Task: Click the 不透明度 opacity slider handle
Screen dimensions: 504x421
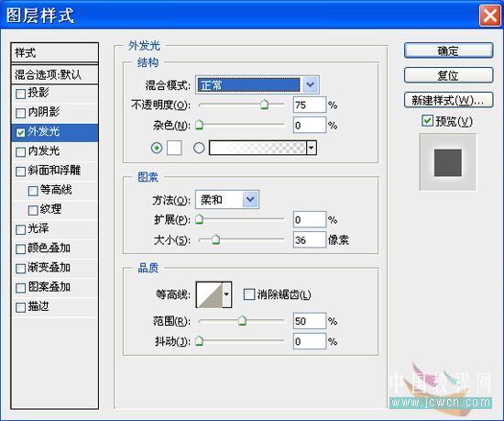Action: click(264, 105)
